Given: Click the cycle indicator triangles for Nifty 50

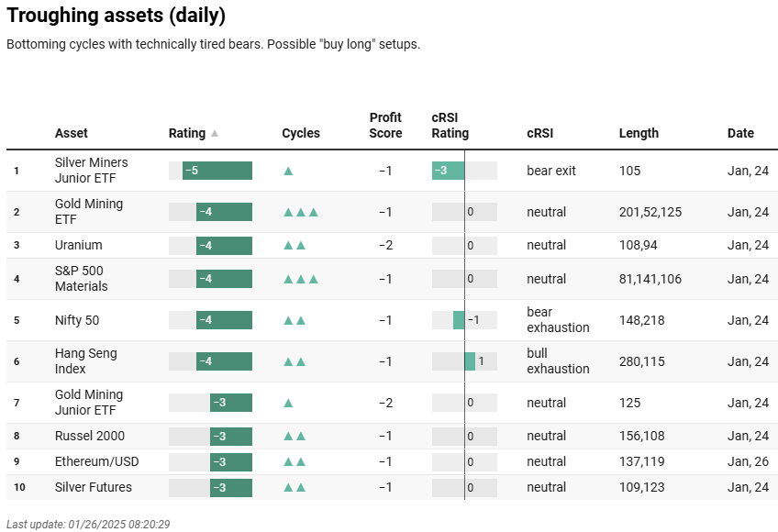Looking at the screenshot, I should click(294, 320).
